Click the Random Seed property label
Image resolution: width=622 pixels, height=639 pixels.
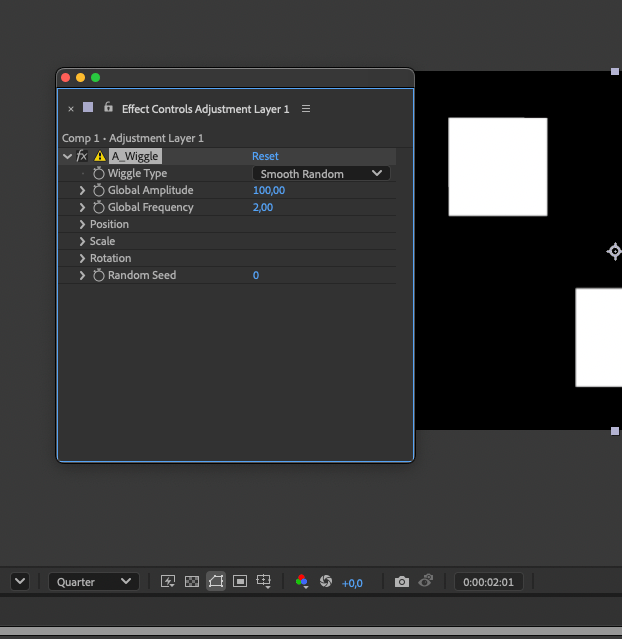[x=142, y=275]
